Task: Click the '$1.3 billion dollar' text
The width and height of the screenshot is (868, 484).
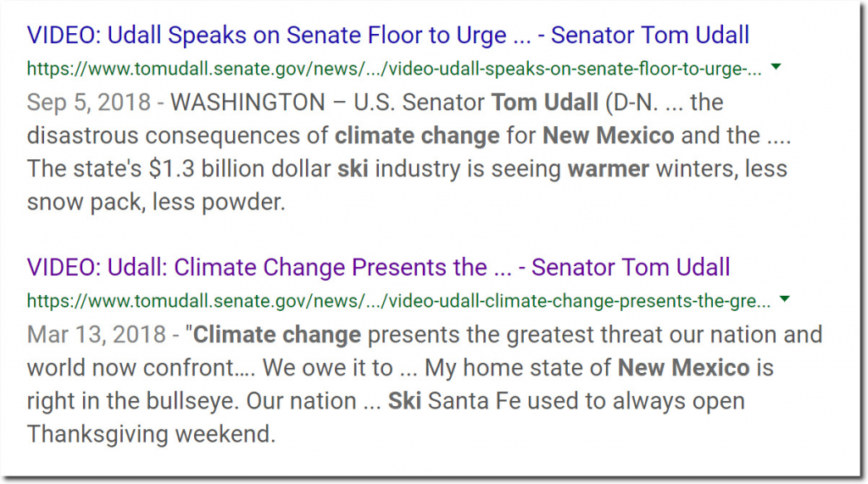Action: pyautogui.click(x=240, y=169)
